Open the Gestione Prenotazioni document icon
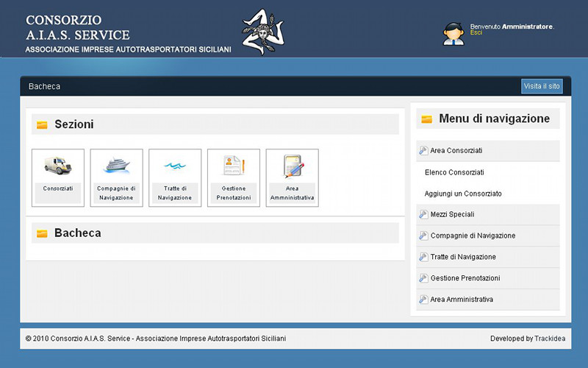Viewport: 588px width, 368px height. click(x=234, y=165)
